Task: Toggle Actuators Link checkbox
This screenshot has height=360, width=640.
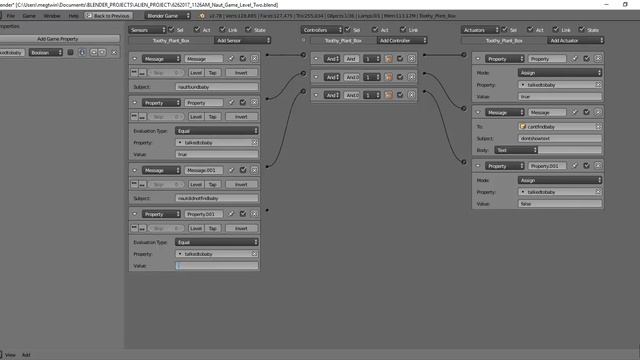Action: click(556, 29)
